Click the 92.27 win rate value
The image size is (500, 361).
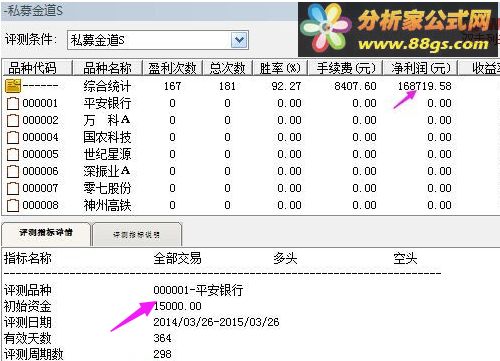pyautogui.click(x=286, y=86)
